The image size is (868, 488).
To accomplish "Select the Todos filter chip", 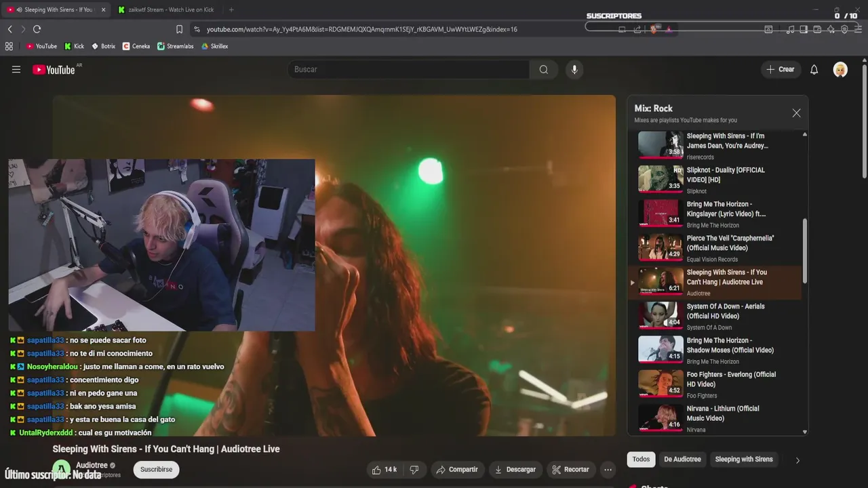I will tap(641, 460).
